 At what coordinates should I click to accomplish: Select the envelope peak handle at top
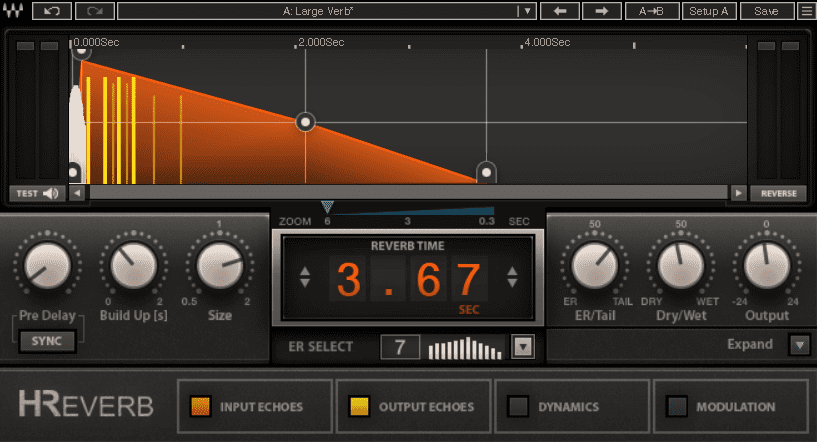[x=81, y=52]
